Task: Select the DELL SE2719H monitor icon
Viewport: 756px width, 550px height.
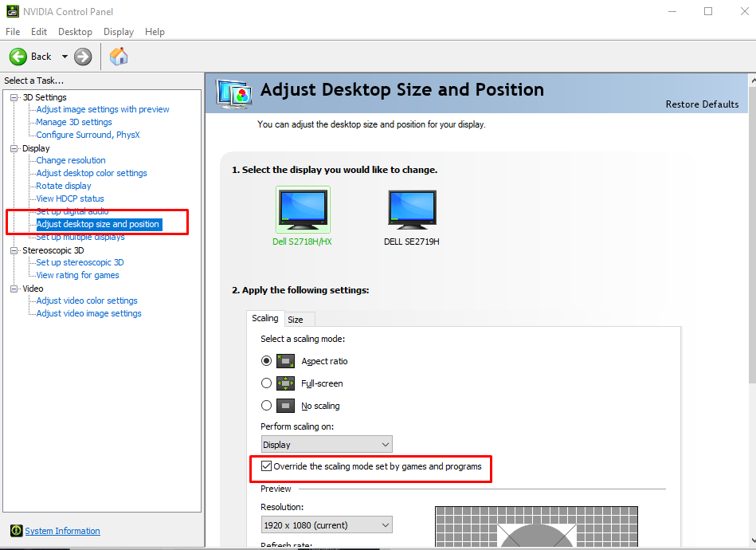Action: pyautogui.click(x=411, y=210)
